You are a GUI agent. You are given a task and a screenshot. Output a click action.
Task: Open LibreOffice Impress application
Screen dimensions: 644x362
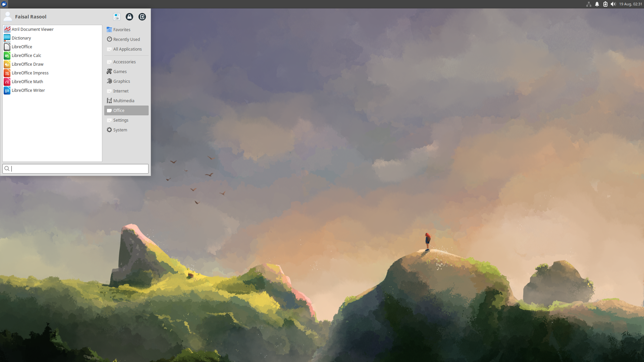(x=30, y=72)
